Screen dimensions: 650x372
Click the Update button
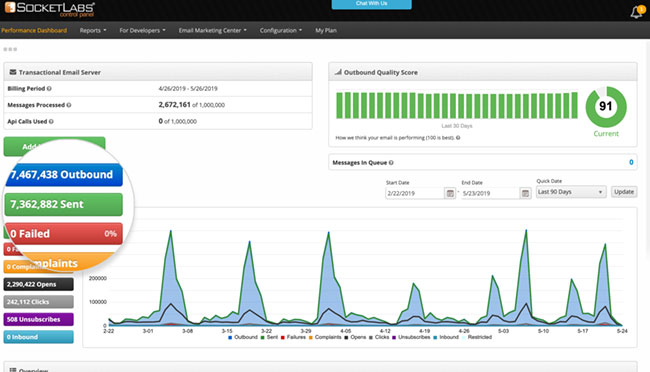coord(624,192)
